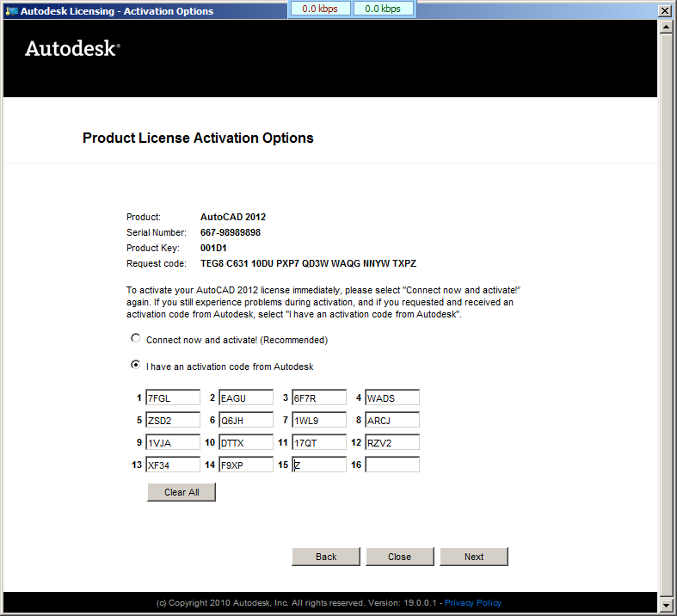Screen dimensions: 677x616
Task: Click the Autodesk Licensing title bar icon
Action: tap(11, 11)
